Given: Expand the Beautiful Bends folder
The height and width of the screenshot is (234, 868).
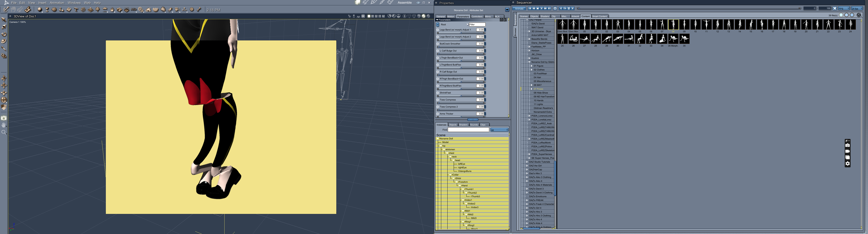Looking at the screenshot, I should click(x=529, y=39).
